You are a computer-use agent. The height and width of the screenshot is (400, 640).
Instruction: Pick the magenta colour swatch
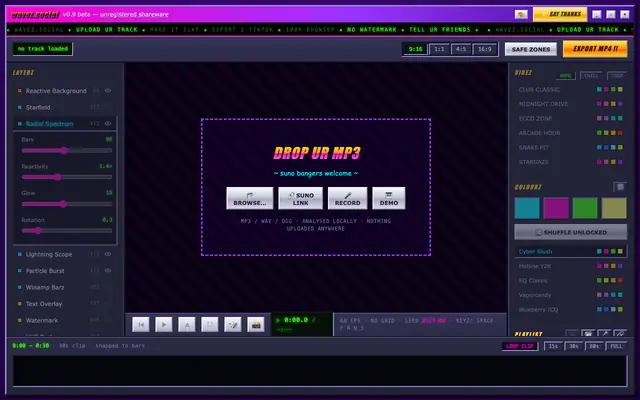pos(556,208)
